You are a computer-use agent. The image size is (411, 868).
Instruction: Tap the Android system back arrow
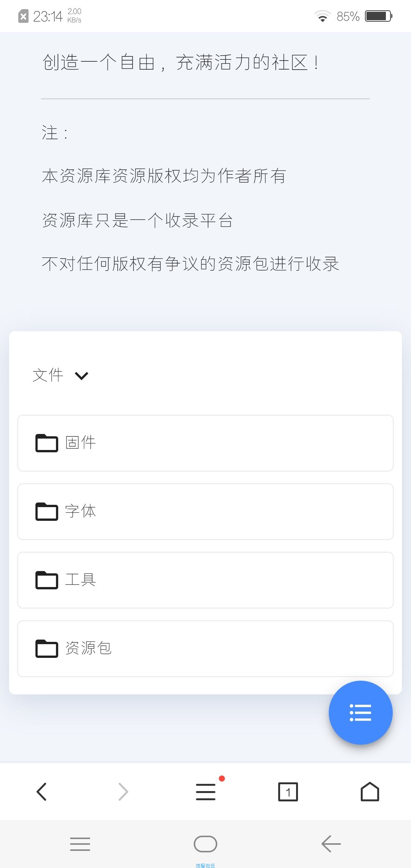[331, 844]
